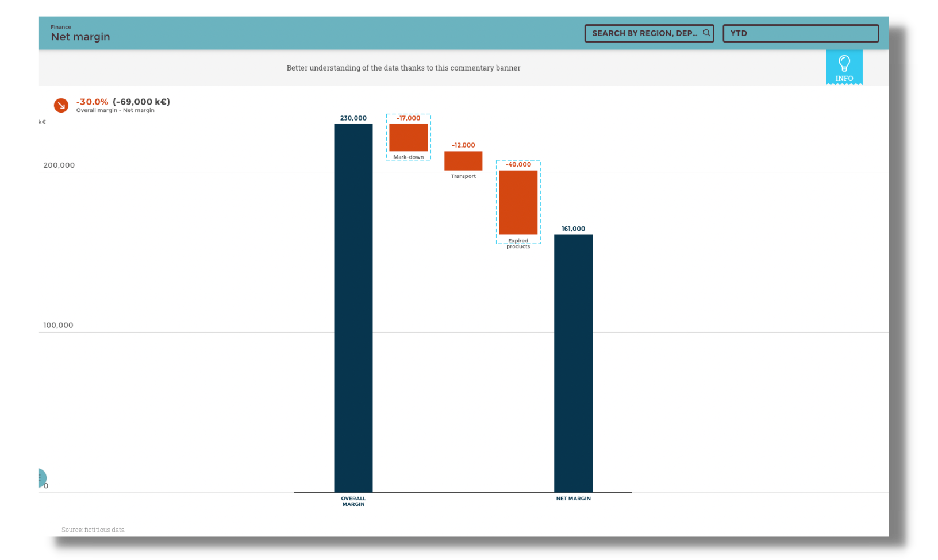Click the -17,000 value label
Screen dimensions: 938x560
(408, 118)
